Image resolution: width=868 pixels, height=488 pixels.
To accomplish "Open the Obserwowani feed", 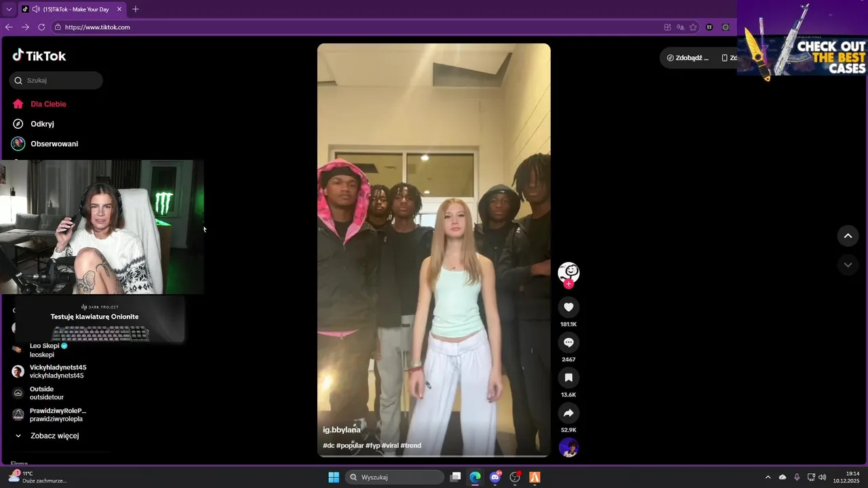I will [x=54, y=144].
